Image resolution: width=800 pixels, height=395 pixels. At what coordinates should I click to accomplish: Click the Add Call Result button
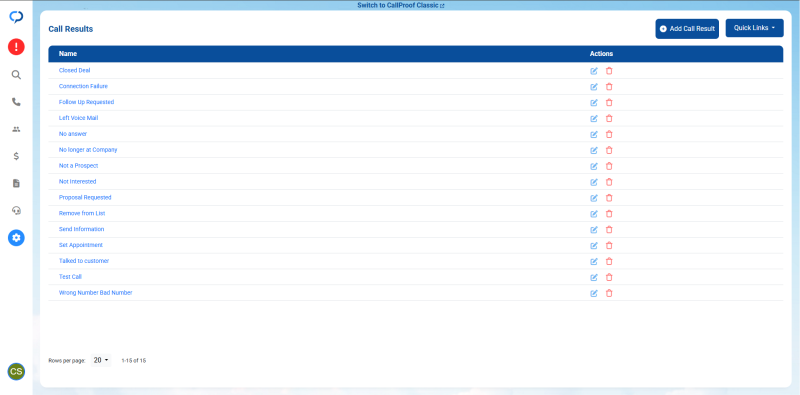pyautogui.click(x=687, y=29)
